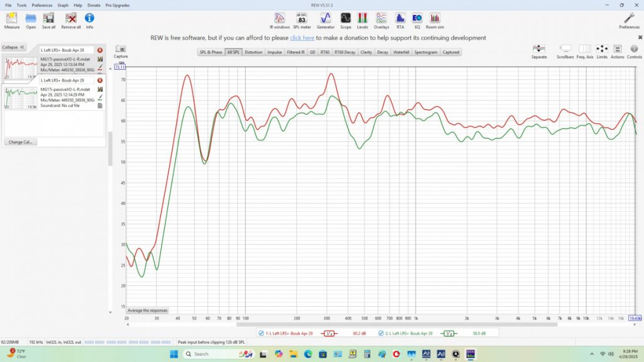
Task: Remove the measurement dated 12:14:29 PM
Action: tap(100, 80)
